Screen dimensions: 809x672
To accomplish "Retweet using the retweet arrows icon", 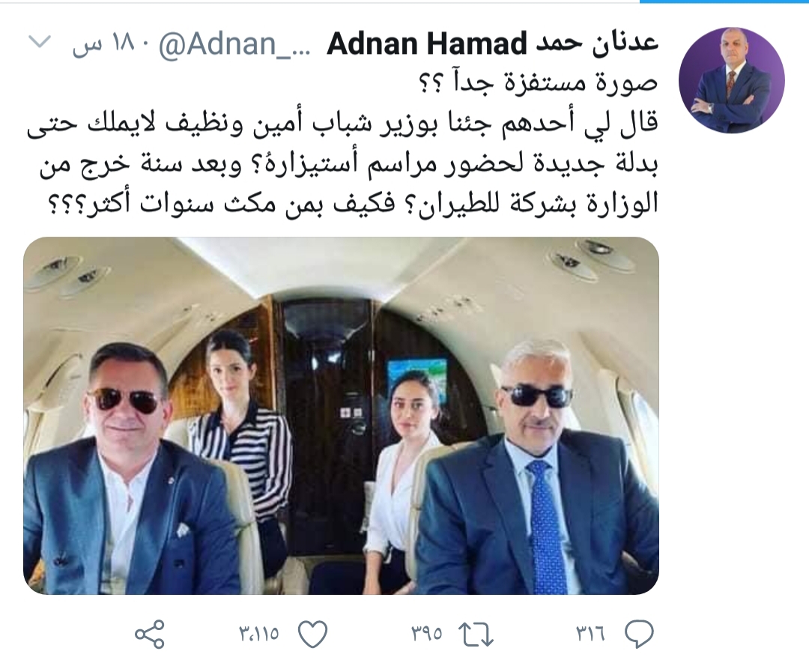I will (476, 635).
